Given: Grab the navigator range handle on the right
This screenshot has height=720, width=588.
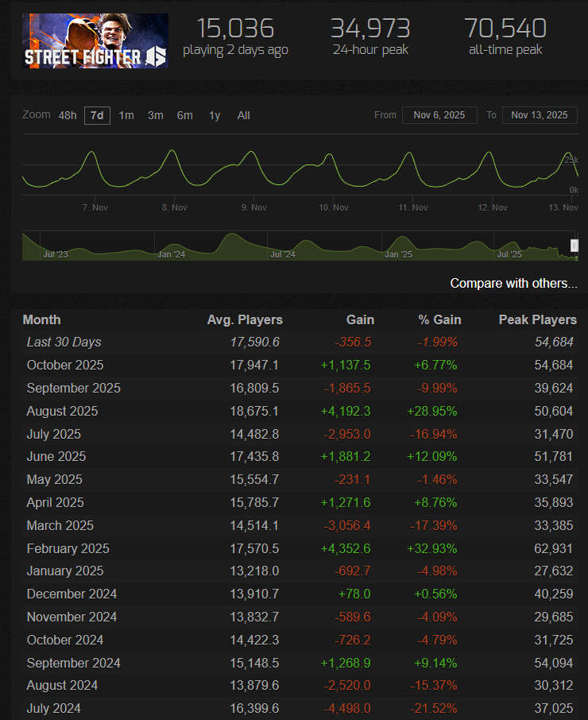Looking at the screenshot, I should pos(574,246).
